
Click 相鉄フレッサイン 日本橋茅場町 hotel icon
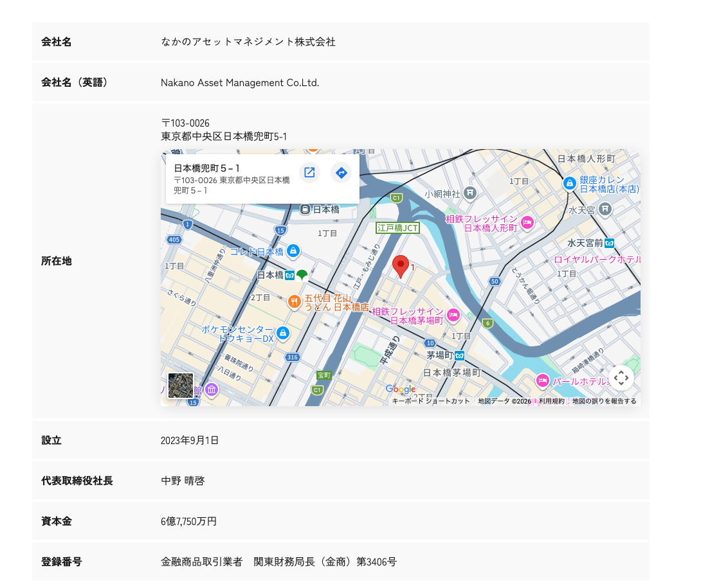(x=453, y=315)
